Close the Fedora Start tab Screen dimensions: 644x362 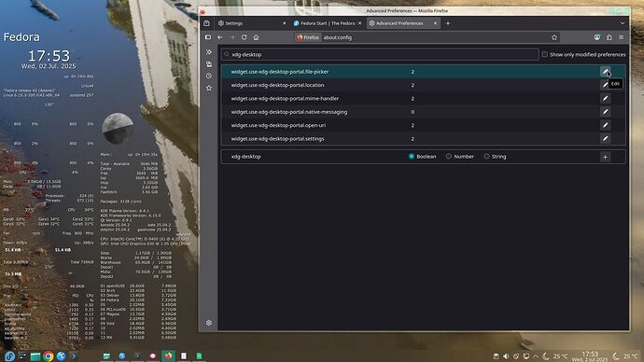tap(359, 23)
